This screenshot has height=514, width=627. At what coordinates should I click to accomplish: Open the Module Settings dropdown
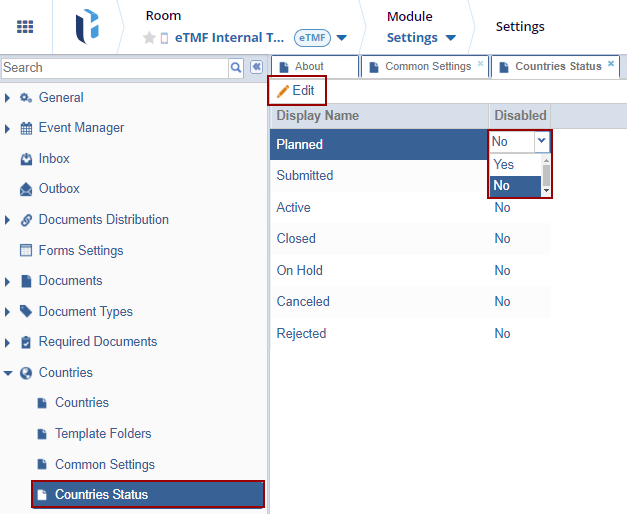tap(450, 38)
